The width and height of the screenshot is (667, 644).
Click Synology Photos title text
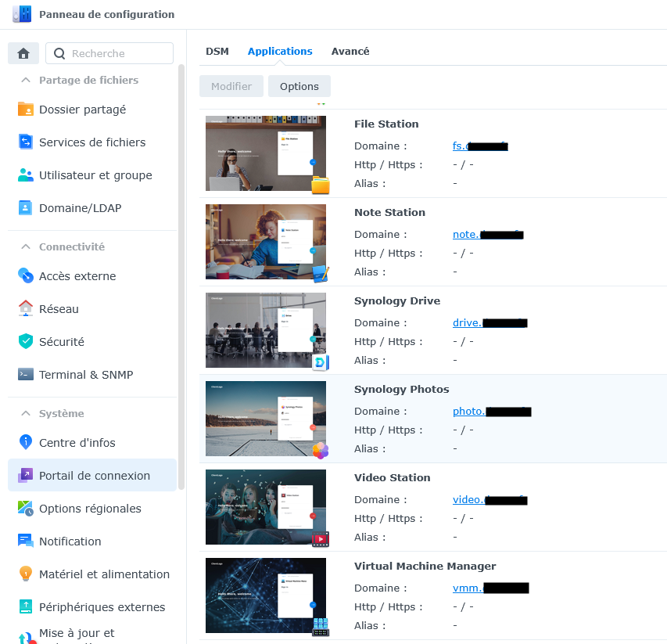click(402, 390)
